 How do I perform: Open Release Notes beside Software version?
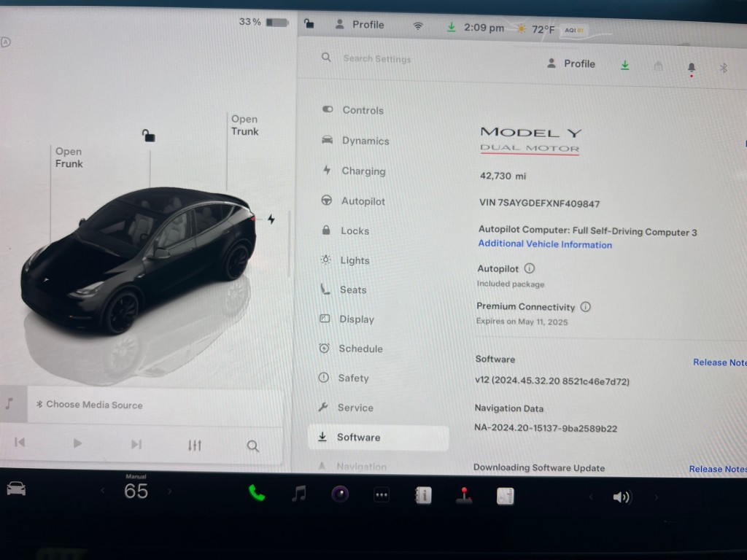(719, 362)
